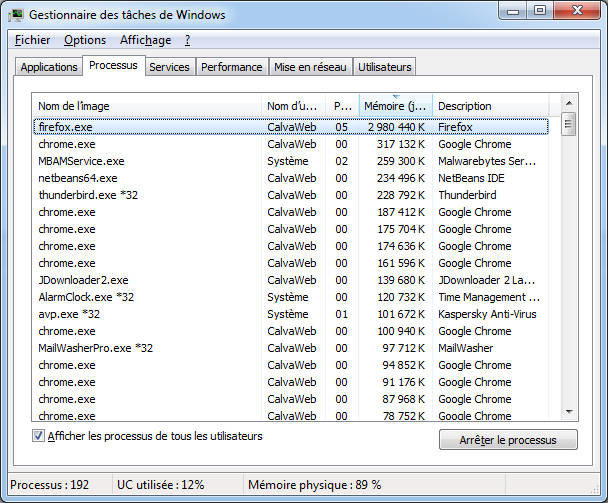Click the vertical scrollbar thumb

[569, 124]
